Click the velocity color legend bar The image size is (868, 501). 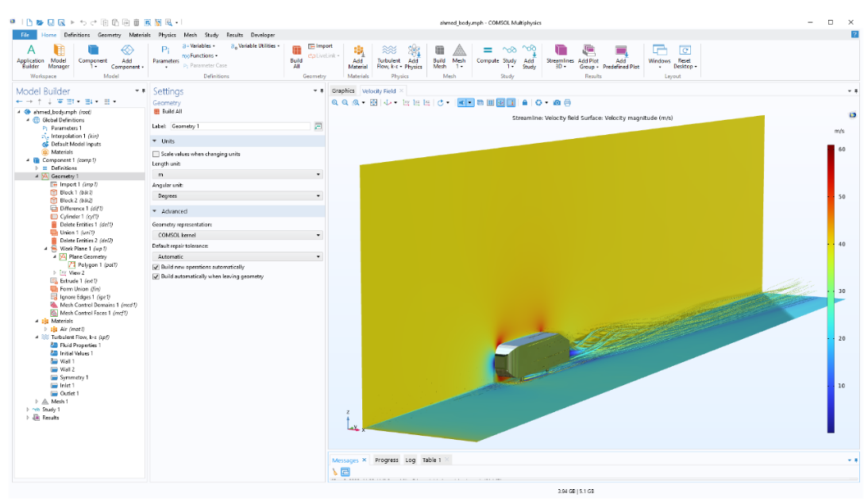tap(831, 288)
